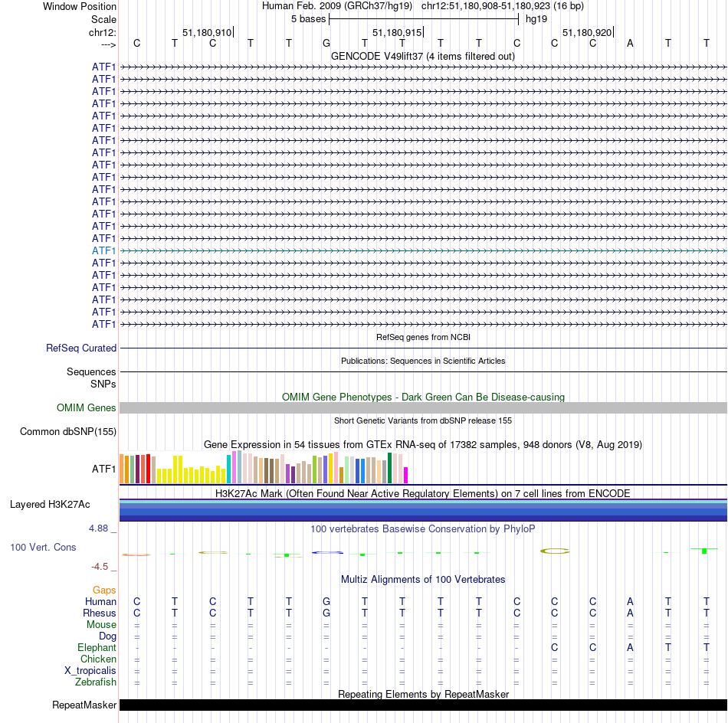Click the Scale track label

pos(103,19)
